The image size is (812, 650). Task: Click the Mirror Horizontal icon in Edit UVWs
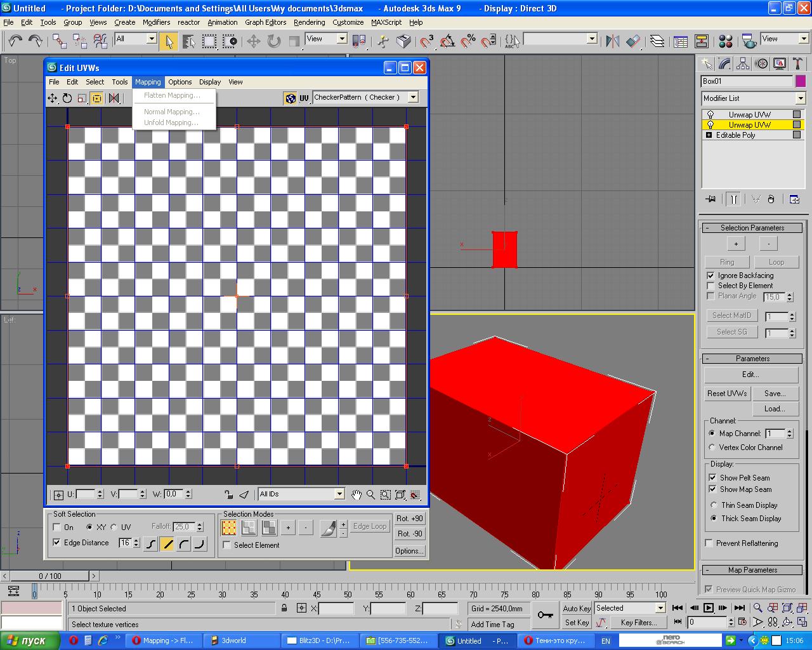pyautogui.click(x=114, y=98)
